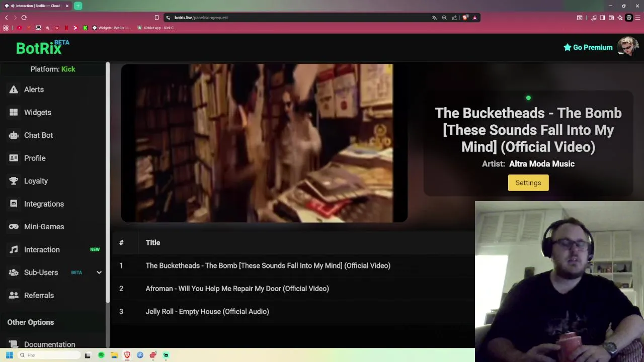
Task: Go forward in browser history
Action: pyautogui.click(x=15, y=18)
